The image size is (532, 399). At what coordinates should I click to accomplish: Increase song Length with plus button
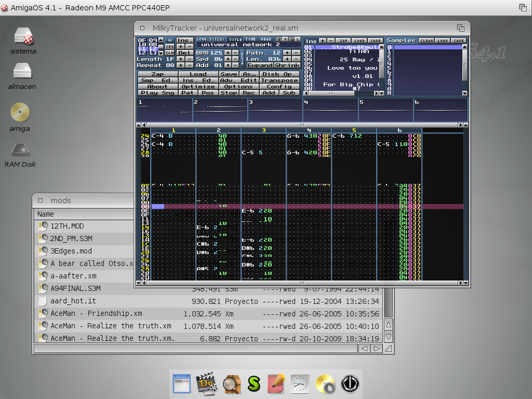coord(181,59)
